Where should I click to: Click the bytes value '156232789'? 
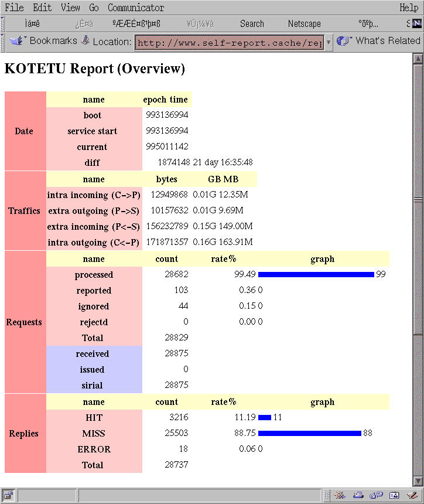coord(167,226)
